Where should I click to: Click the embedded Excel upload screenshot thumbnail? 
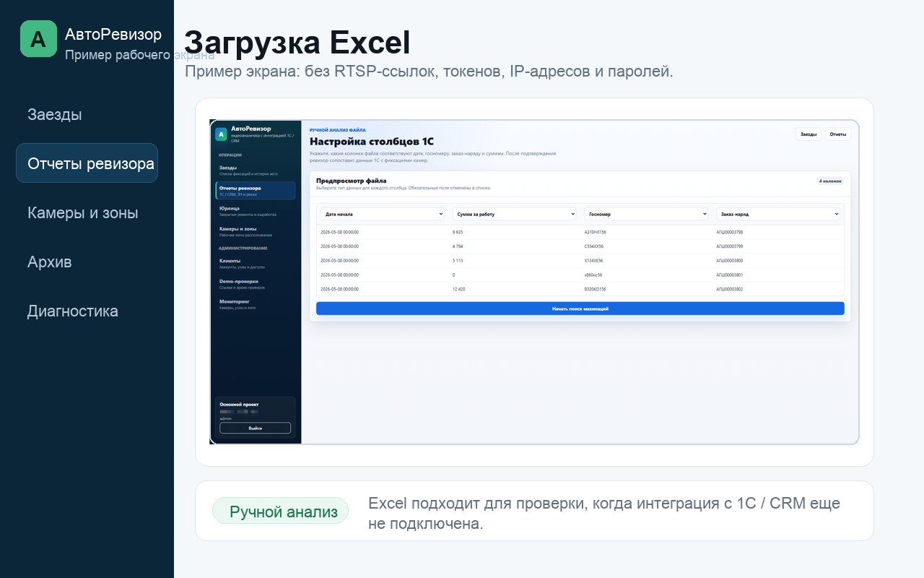[534, 282]
